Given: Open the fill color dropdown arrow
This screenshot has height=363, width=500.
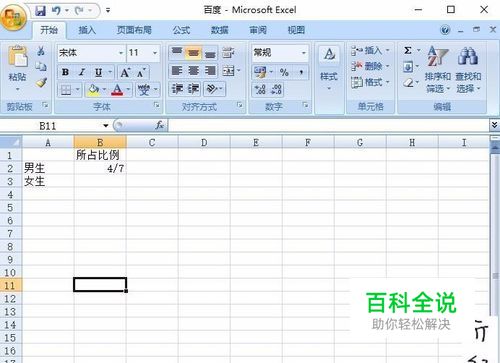Looking at the screenshot, I should (104, 90).
